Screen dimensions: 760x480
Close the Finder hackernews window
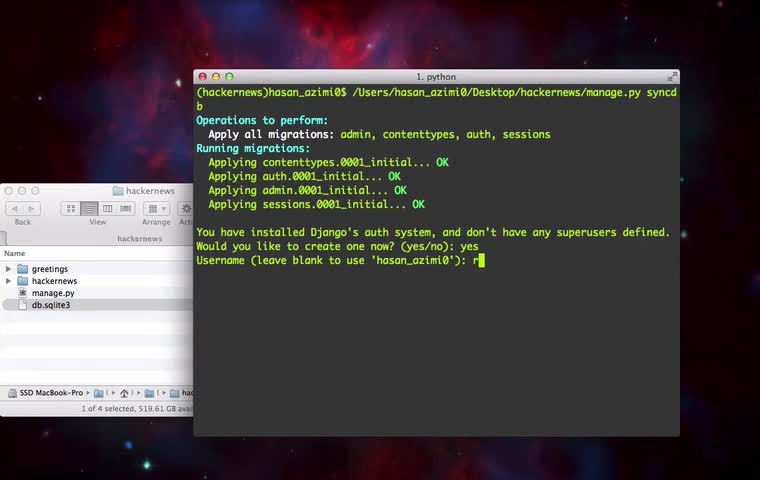[9, 191]
